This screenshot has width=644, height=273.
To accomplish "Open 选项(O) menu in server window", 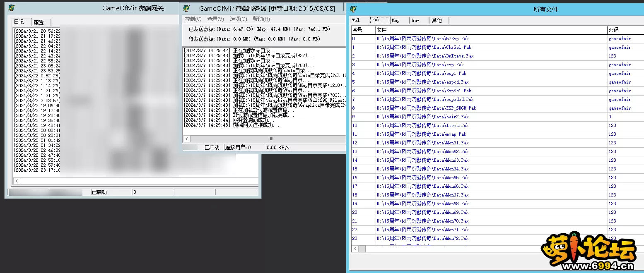I will pyautogui.click(x=238, y=19).
